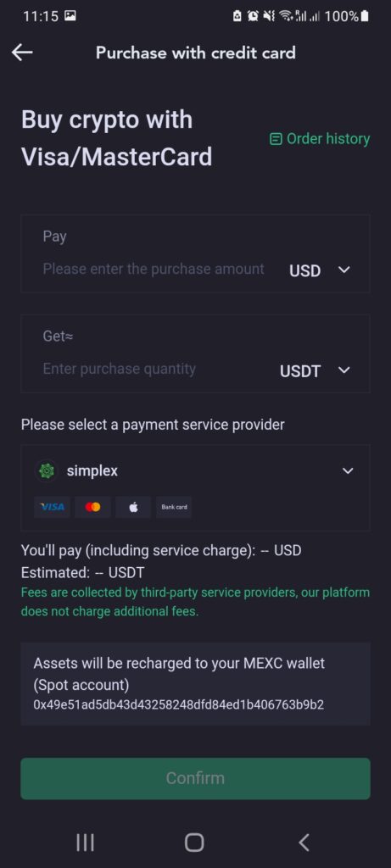Tap the battery icon in status bar
Screen dimensions: 391x868
365,17
